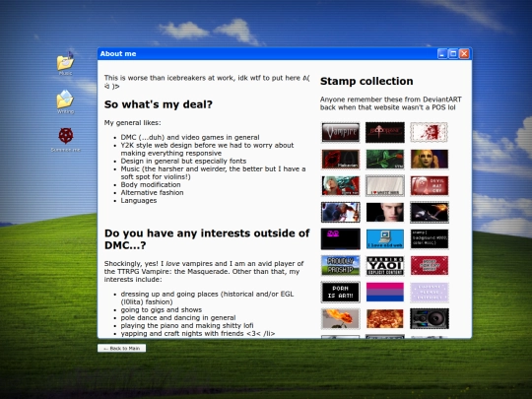Click 'playing the piano and making shitty lofi'
Viewport: 532px width, 399px height.
coord(187,325)
